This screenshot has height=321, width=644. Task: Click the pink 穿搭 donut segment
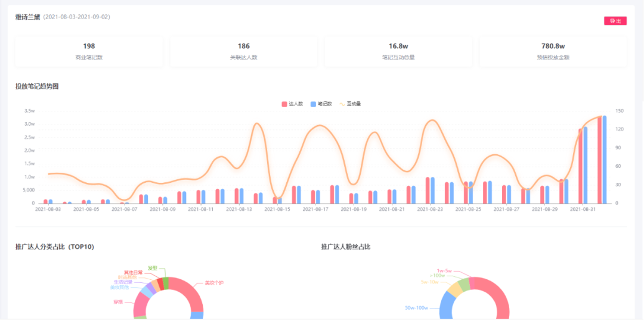click(141, 304)
